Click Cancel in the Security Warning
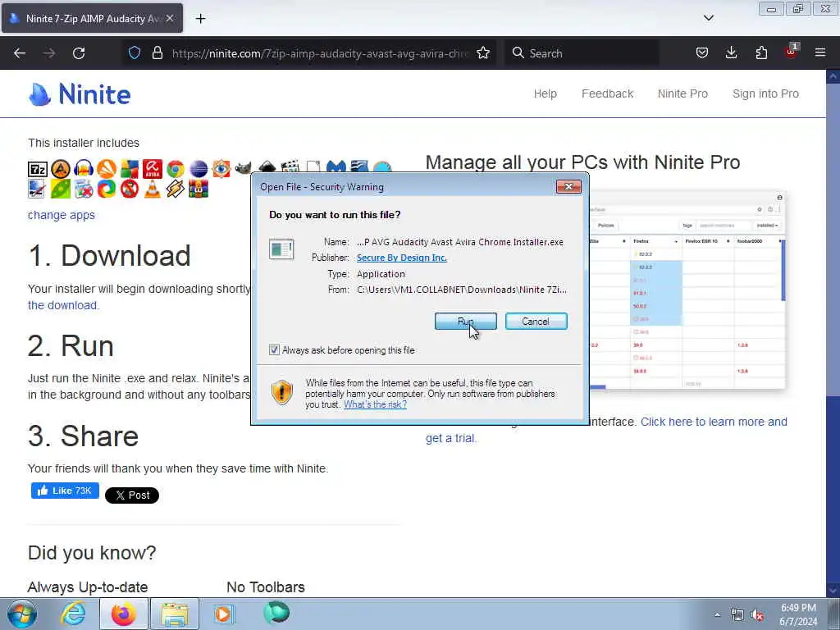Image resolution: width=840 pixels, height=630 pixels. click(536, 322)
